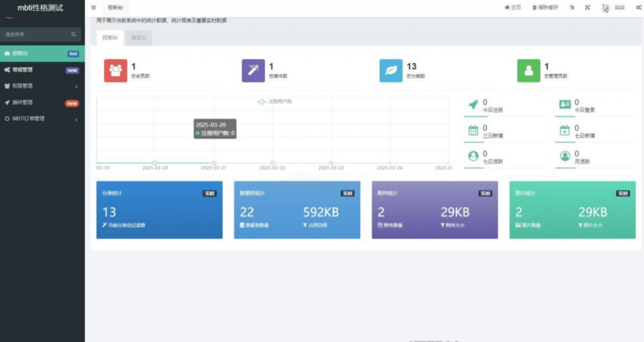Click the hamburger sidebar toggle icon

point(94,8)
